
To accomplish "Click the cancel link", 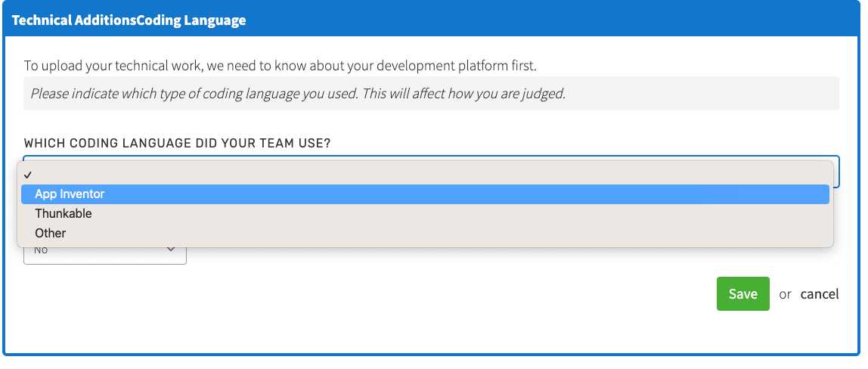I will click(x=820, y=294).
